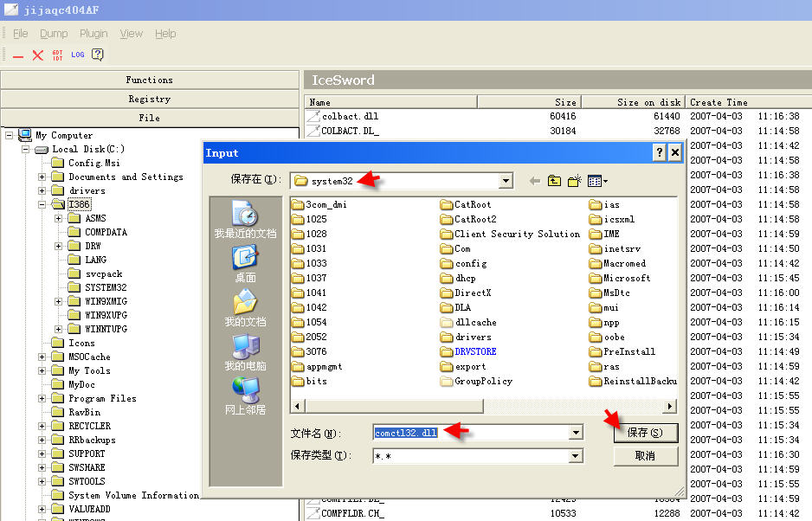Click the red minus toolbar icon
This screenshot has width=812, height=521.
[x=18, y=55]
